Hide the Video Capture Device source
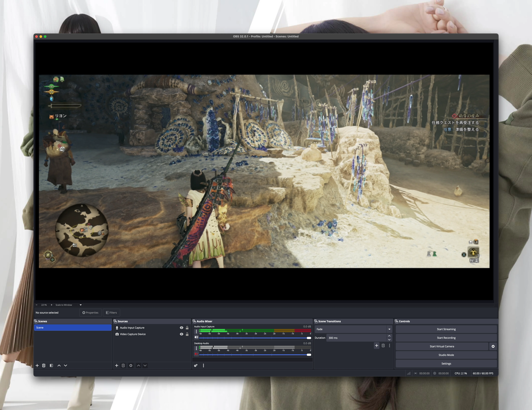This screenshot has width=532, height=410. (x=181, y=334)
